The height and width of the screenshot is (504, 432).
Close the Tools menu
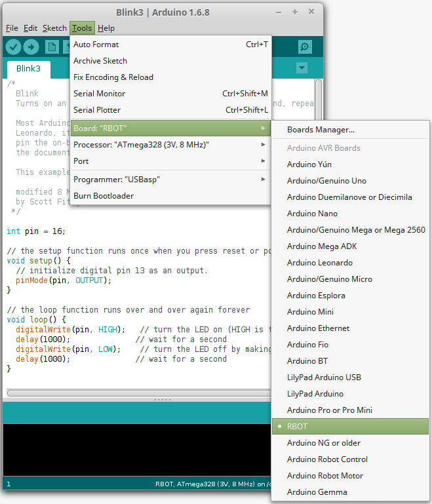point(82,28)
